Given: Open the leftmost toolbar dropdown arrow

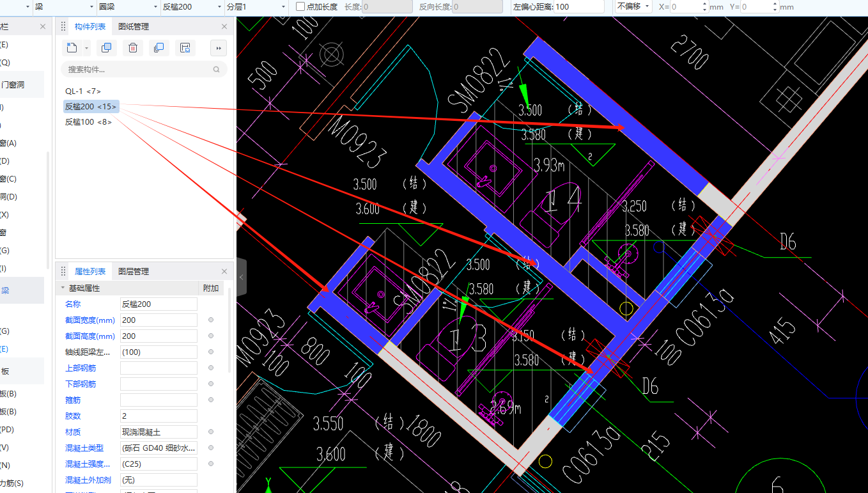Looking at the screenshot, I should [27, 6].
